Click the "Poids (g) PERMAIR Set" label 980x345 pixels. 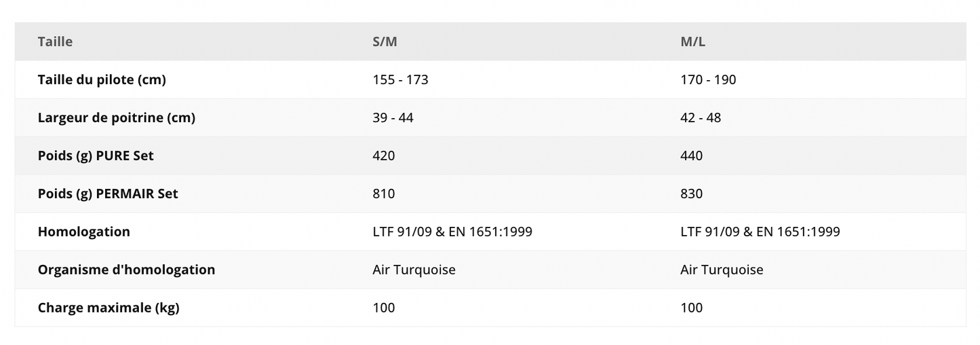[x=108, y=194]
